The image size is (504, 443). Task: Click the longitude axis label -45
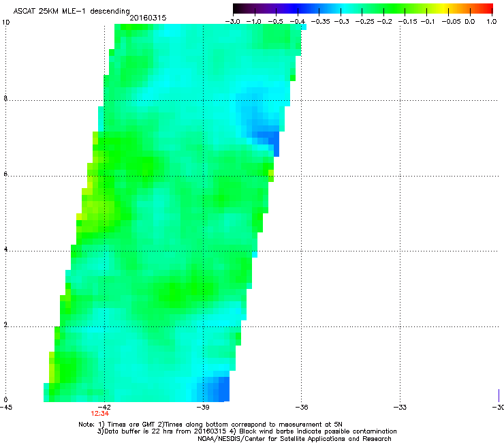pos(6,408)
